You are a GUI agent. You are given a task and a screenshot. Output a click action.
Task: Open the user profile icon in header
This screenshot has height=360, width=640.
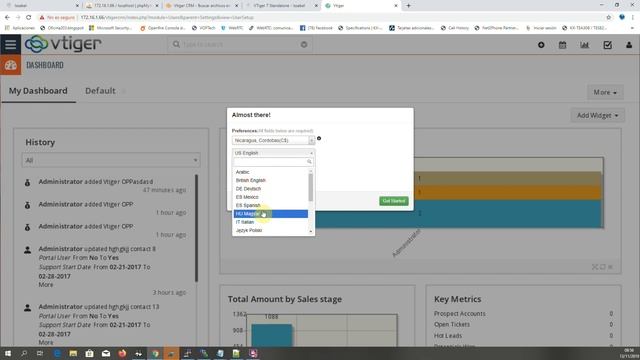click(x=629, y=45)
